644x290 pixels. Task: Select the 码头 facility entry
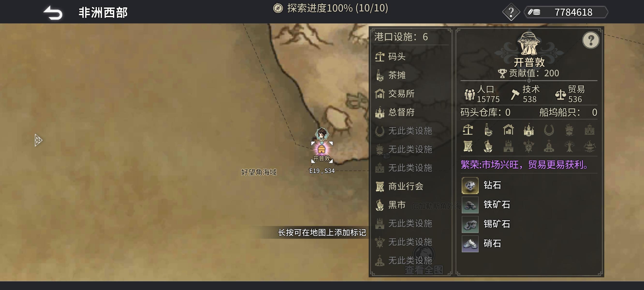pyautogui.click(x=411, y=57)
